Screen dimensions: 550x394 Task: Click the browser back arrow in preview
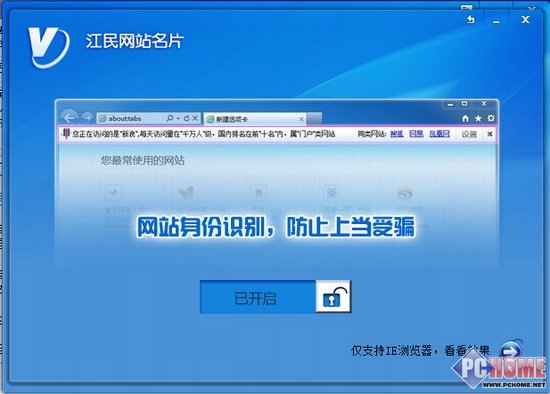click(x=69, y=117)
